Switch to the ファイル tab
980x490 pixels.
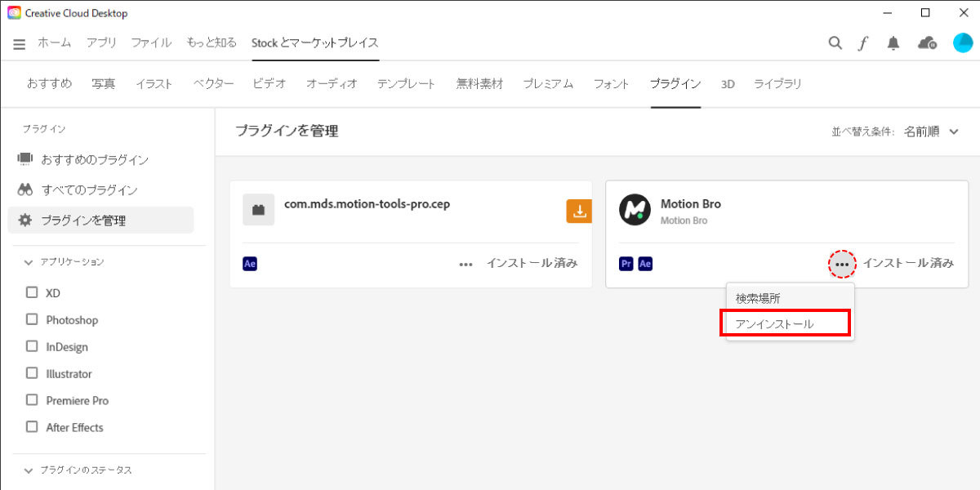pos(151,42)
